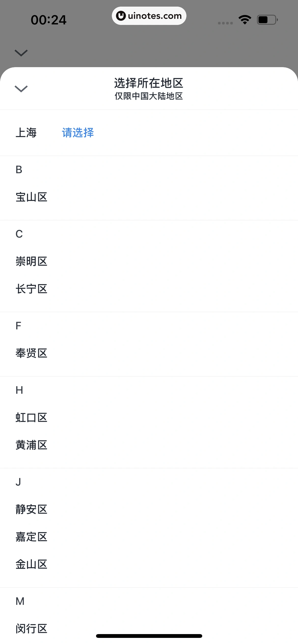Click the uinotes.com pill
298x644 pixels.
pyautogui.click(x=149, y=16)
